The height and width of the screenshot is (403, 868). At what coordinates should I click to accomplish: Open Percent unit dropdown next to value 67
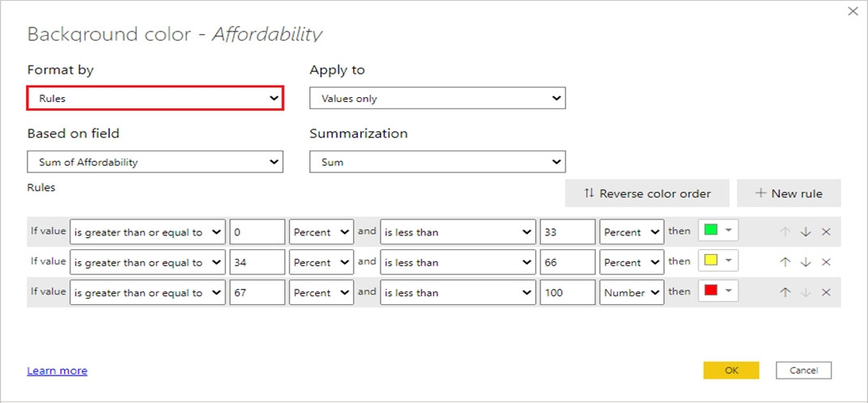pyautogui.click(x=321, y=292)
